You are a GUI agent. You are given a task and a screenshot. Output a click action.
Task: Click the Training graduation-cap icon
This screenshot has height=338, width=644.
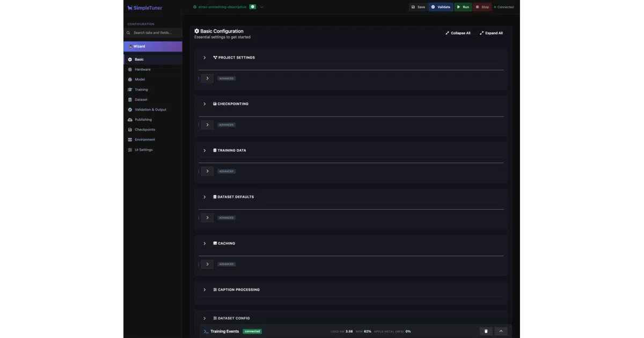click(x=130, y=90)
